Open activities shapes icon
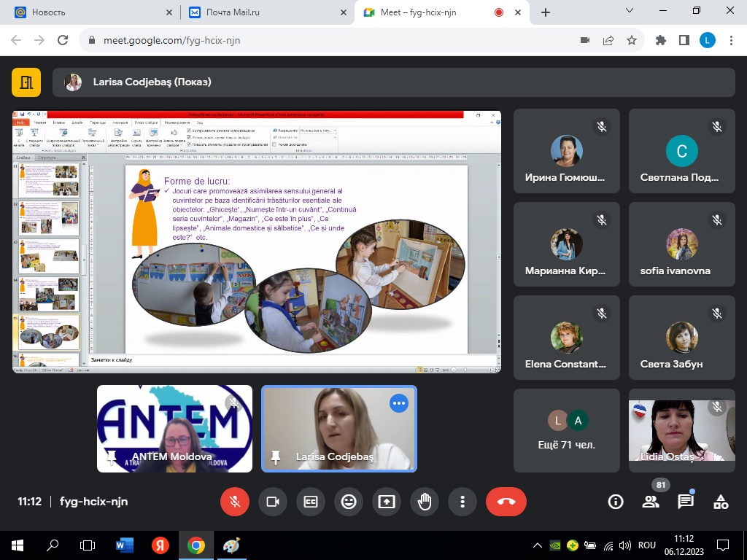The height and width of the screenshot is (560, 747). 720,502
